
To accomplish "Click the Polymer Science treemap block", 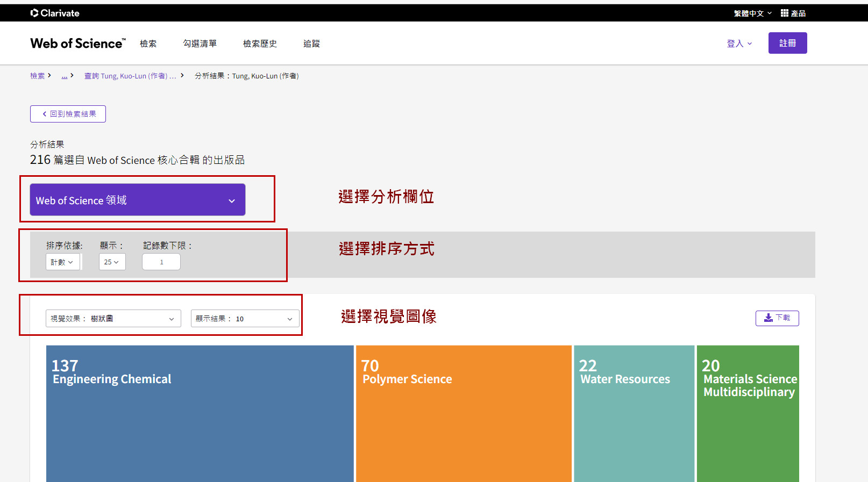I will 464,414.
